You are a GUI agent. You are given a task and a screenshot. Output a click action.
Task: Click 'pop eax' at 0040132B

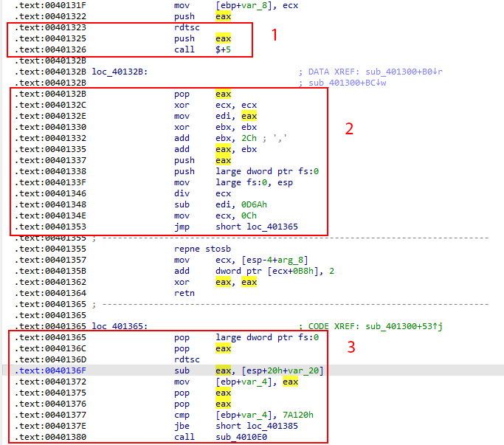coord(202,94)
